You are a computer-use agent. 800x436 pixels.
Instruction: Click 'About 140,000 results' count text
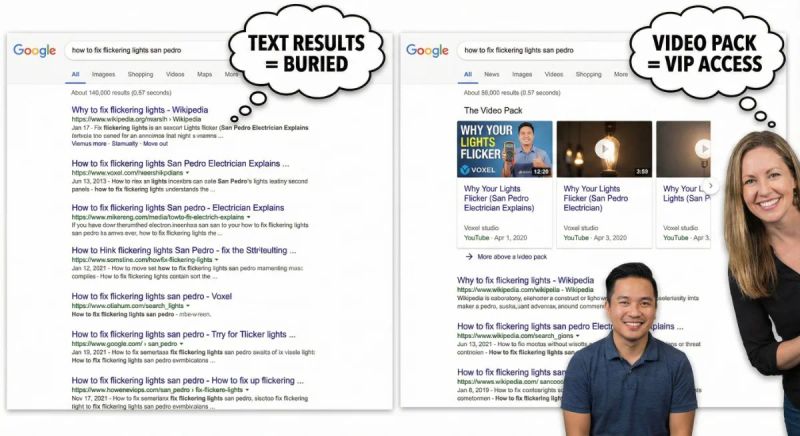click(121, 93)
